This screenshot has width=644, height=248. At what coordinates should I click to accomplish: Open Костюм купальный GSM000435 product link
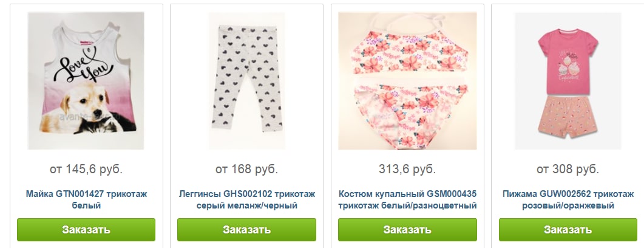407,199
